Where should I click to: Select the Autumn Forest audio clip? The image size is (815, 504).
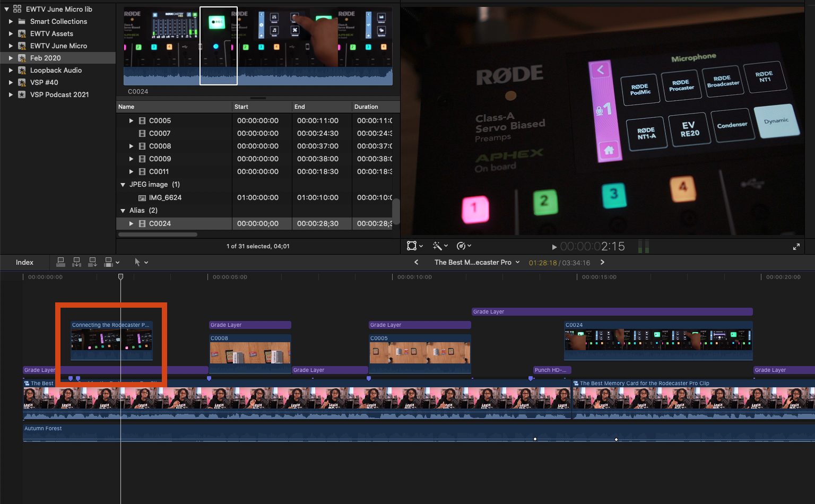pos(419,432)
